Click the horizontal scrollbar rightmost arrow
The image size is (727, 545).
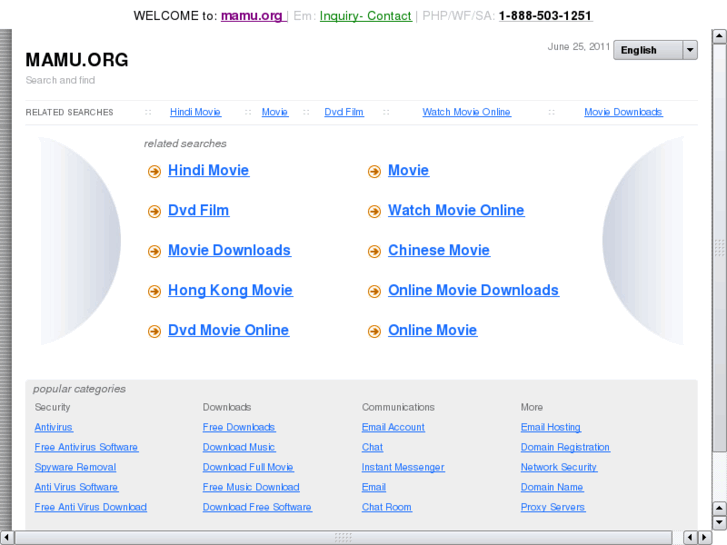click(705, 537)
